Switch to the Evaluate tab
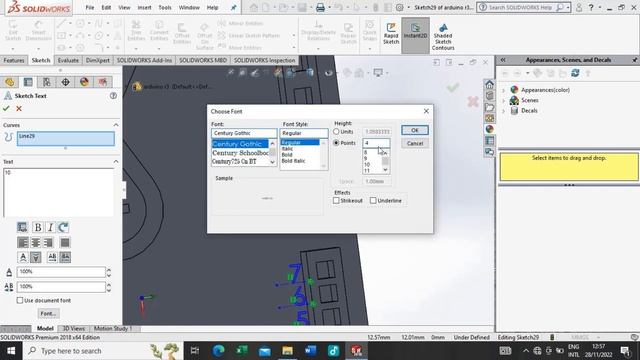The height and width of the screenshot is (360, 640). point(68,60)
